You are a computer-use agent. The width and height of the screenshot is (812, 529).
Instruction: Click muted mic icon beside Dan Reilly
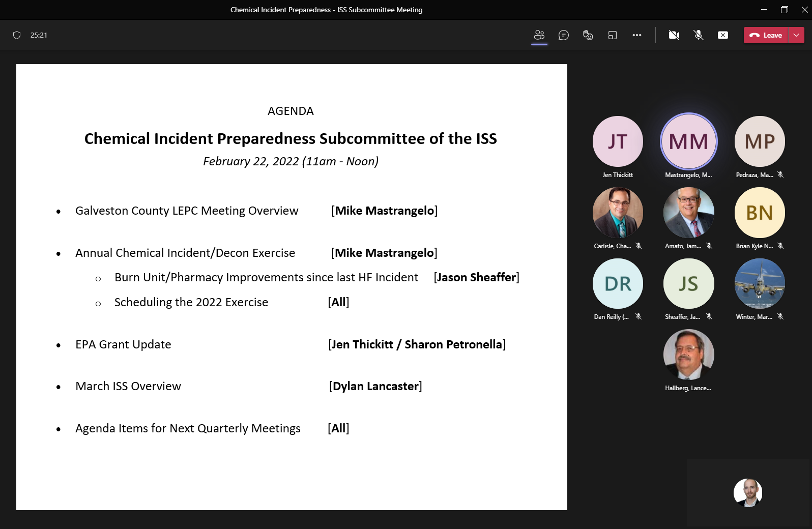tap(639, 316)
